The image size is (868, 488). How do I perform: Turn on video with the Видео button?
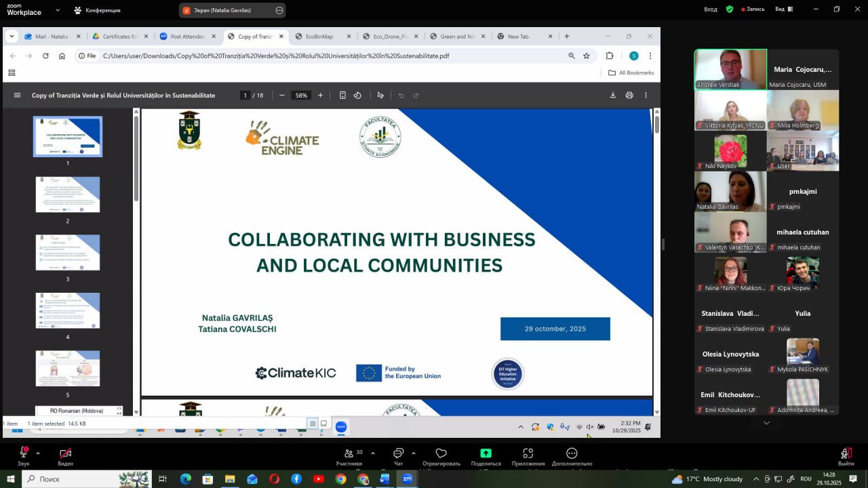[65, 453]
